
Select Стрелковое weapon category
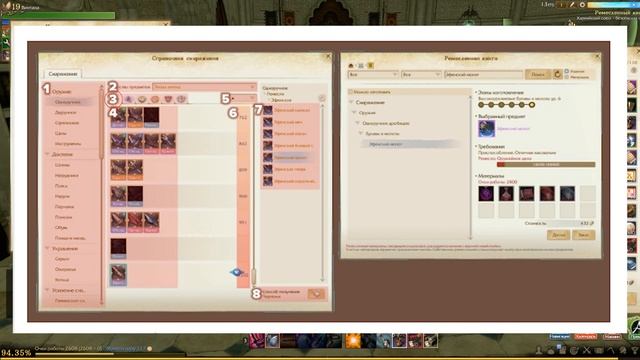point(67,123)
